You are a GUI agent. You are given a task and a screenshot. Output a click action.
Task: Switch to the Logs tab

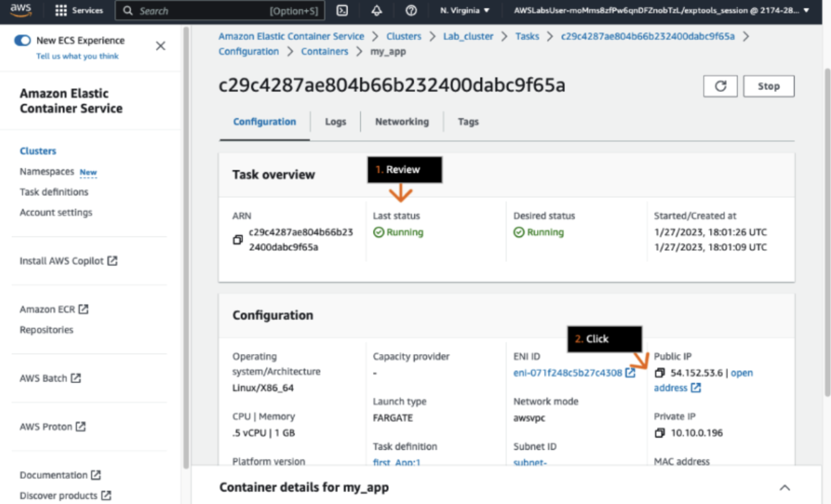[336, 122]
